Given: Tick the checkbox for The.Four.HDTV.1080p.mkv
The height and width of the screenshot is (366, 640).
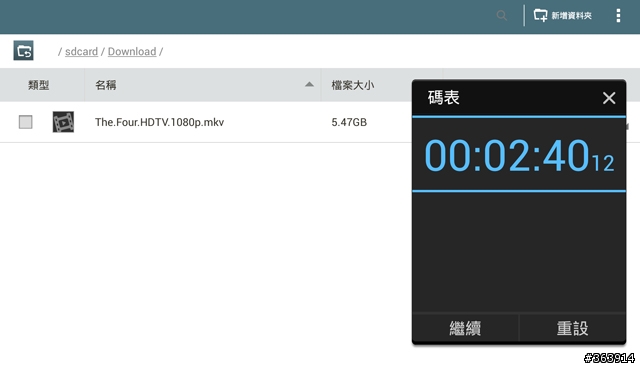Looking at the screenshot, I should tap(25, 122).
